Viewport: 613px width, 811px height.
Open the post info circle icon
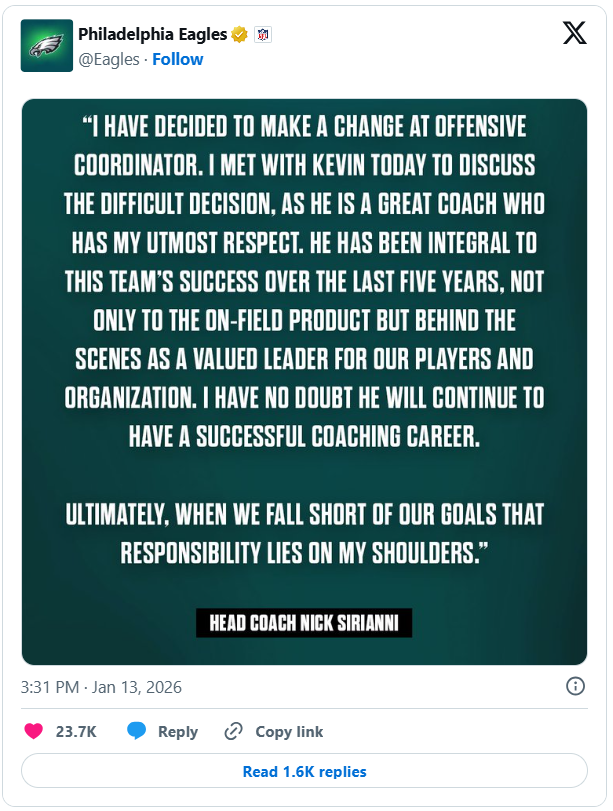[575, 687]
